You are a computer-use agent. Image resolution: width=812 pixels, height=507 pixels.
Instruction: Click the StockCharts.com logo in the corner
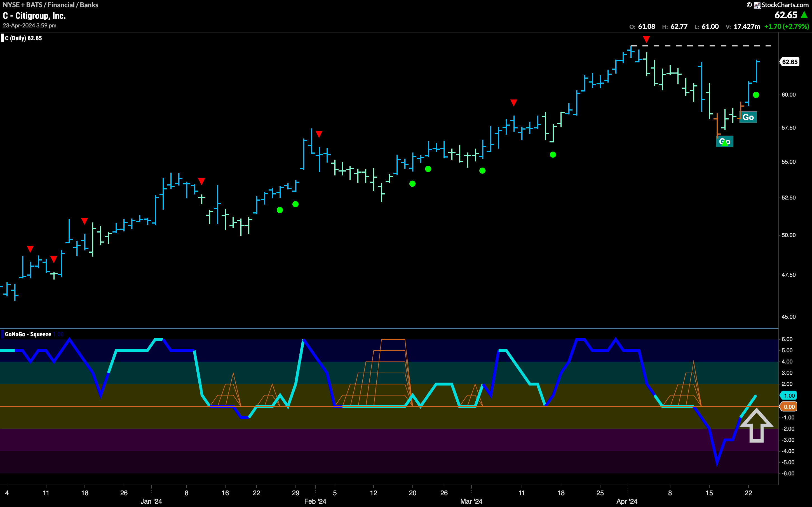(x=778, y=5)
